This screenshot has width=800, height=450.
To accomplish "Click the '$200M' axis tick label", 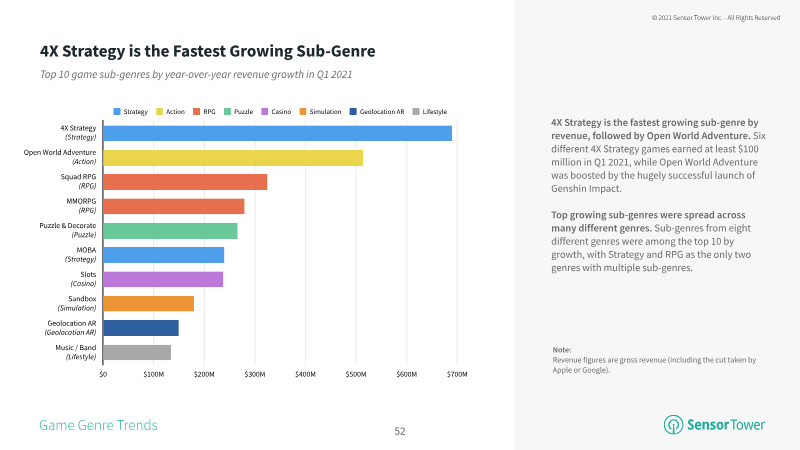I will pos(204,374).
